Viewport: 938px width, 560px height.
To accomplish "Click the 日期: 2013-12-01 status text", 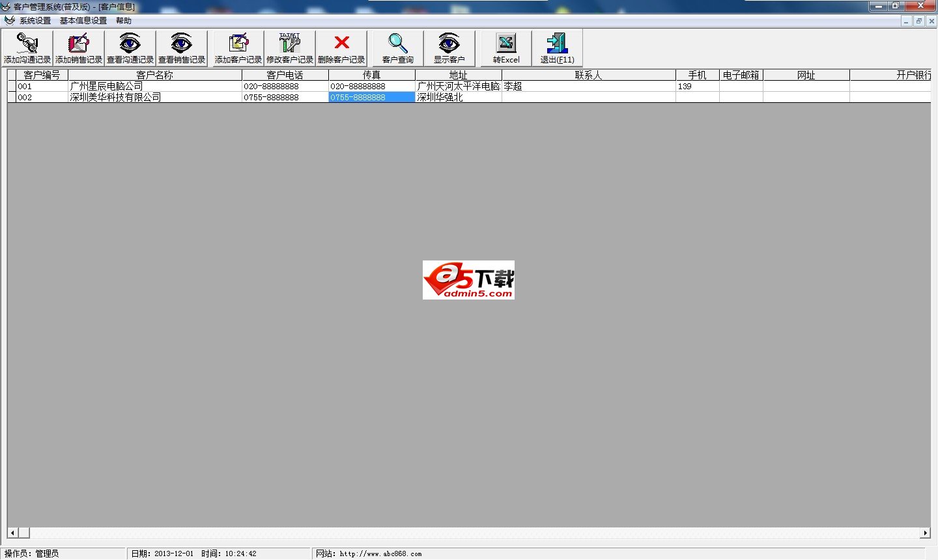I will pos(162,553).
